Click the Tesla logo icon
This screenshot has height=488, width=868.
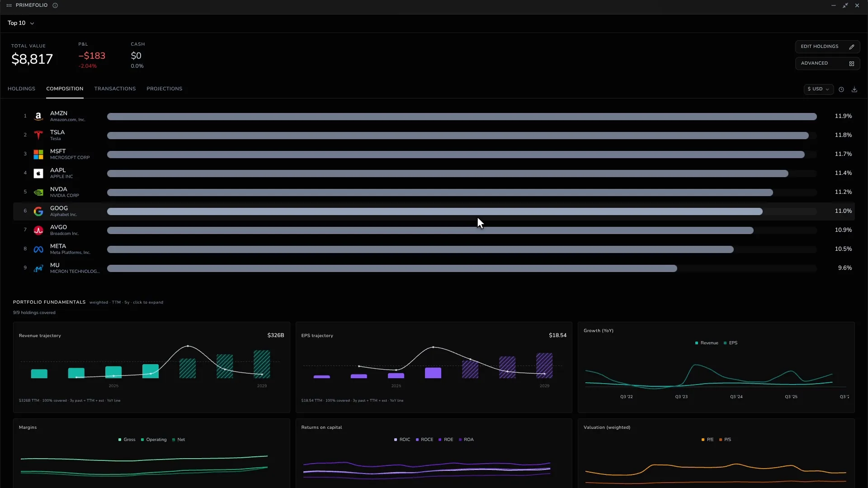tap(38, 136)
